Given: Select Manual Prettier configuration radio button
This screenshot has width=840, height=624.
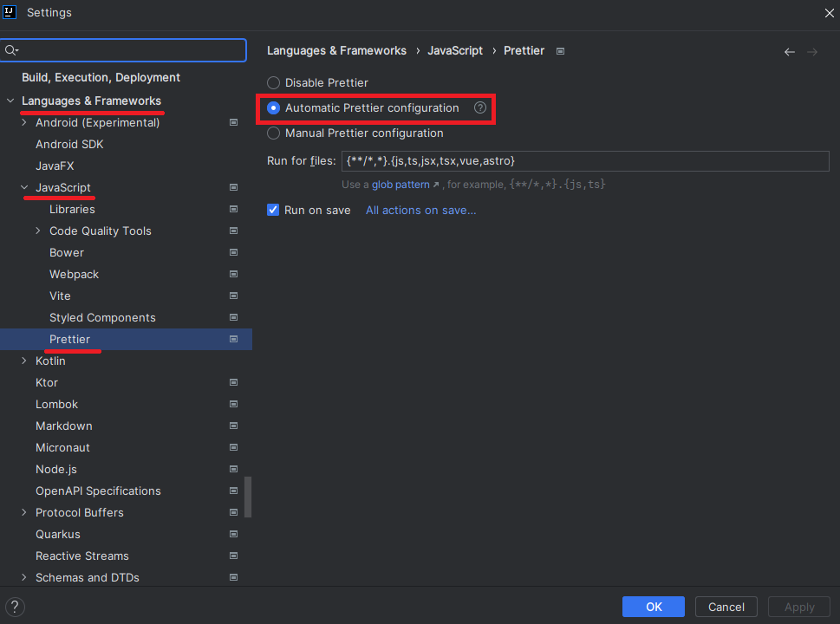Looking at the screenshot, I should coord(273,133).
